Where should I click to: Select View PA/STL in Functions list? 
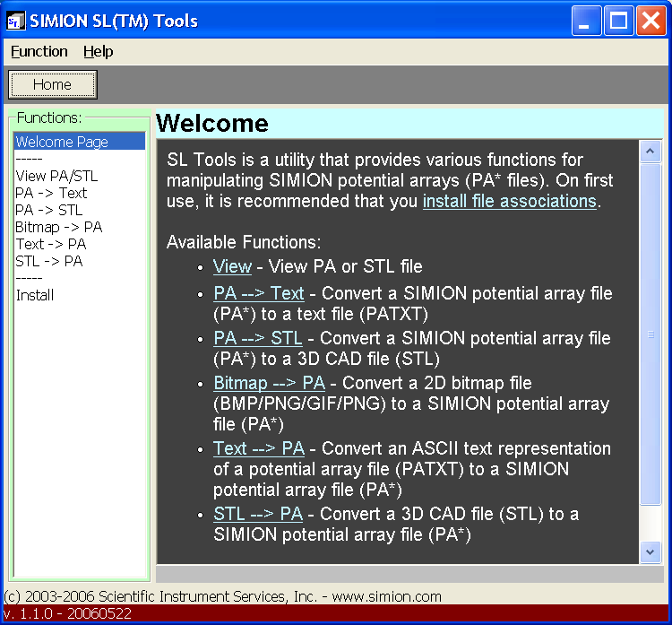pyautogui.click(x=80, y=176)
